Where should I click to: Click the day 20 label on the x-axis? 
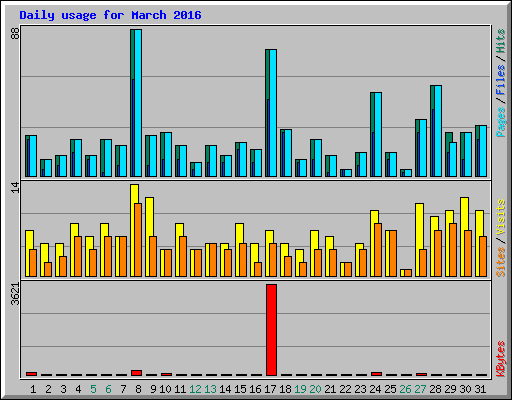tap(315, 389)
